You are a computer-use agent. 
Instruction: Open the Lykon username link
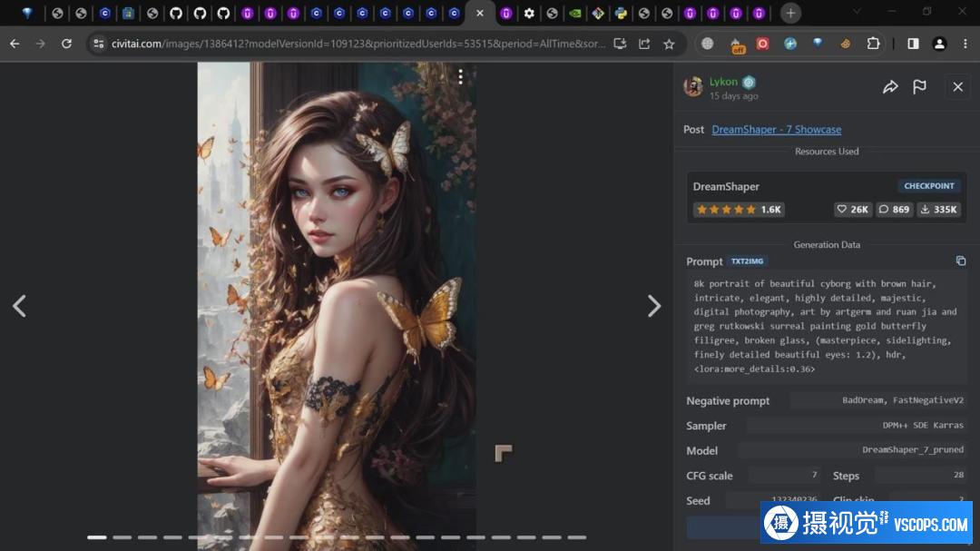(x=723, y=82)
